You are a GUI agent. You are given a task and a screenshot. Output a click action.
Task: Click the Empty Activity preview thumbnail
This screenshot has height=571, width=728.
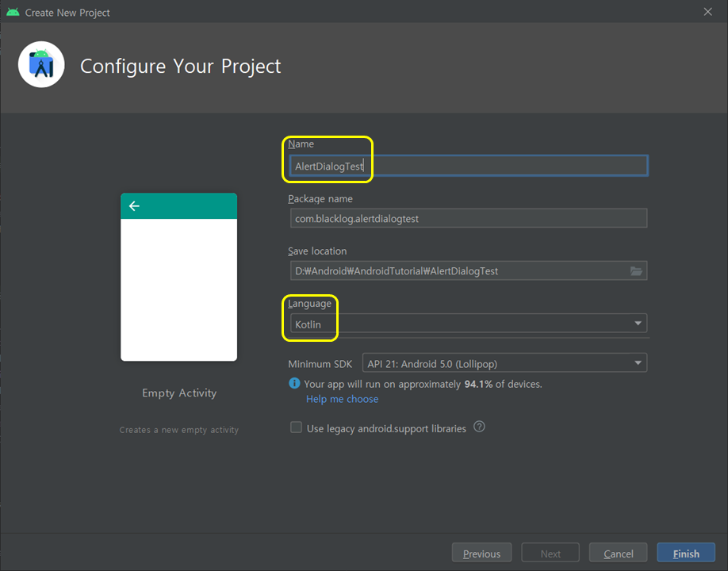(178, 277)
